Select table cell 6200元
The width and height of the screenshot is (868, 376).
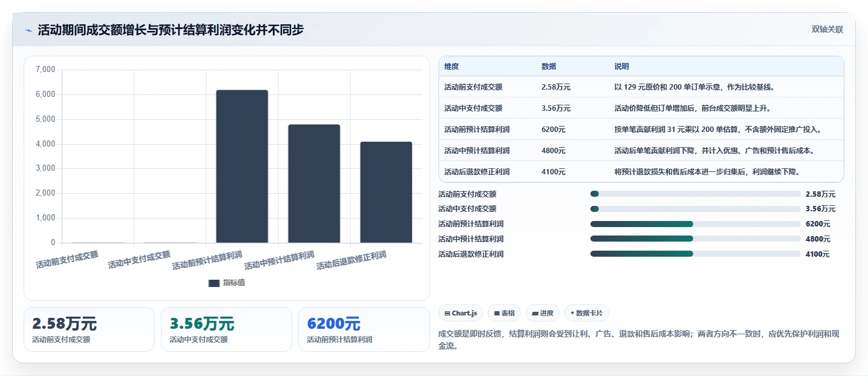(553, 130)
